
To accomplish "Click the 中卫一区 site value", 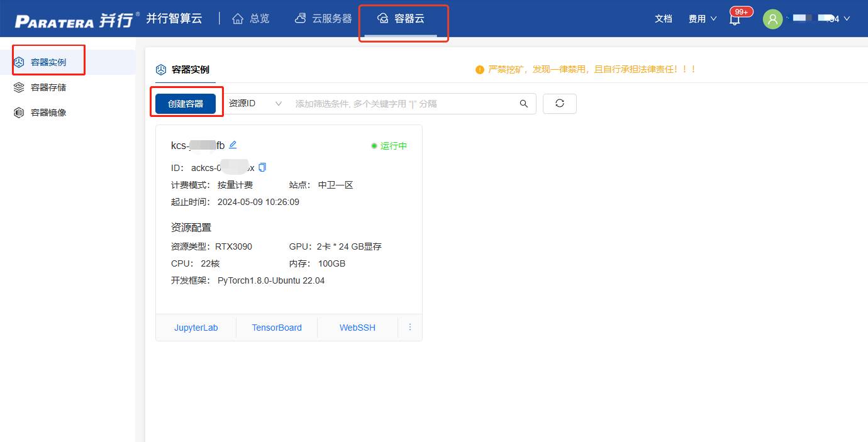I will coord(336,185).
